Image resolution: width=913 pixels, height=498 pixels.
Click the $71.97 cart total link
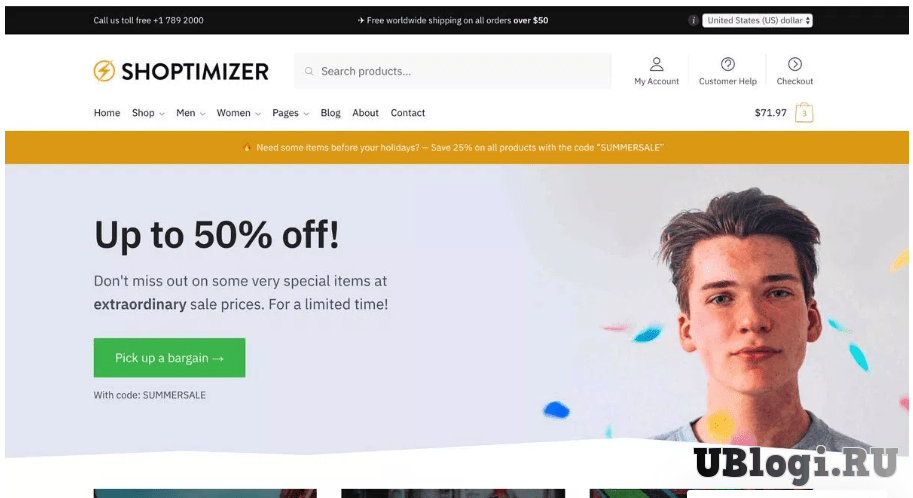770,113
